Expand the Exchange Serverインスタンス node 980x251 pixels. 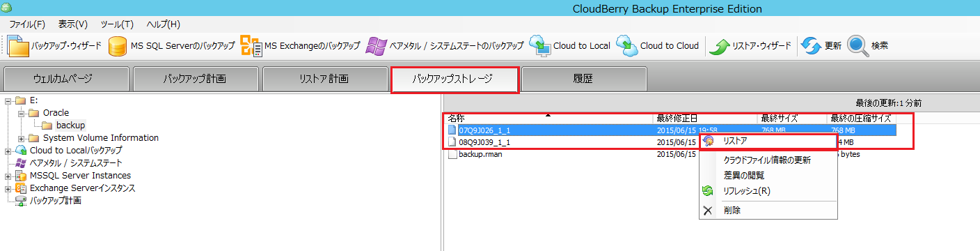8,188
